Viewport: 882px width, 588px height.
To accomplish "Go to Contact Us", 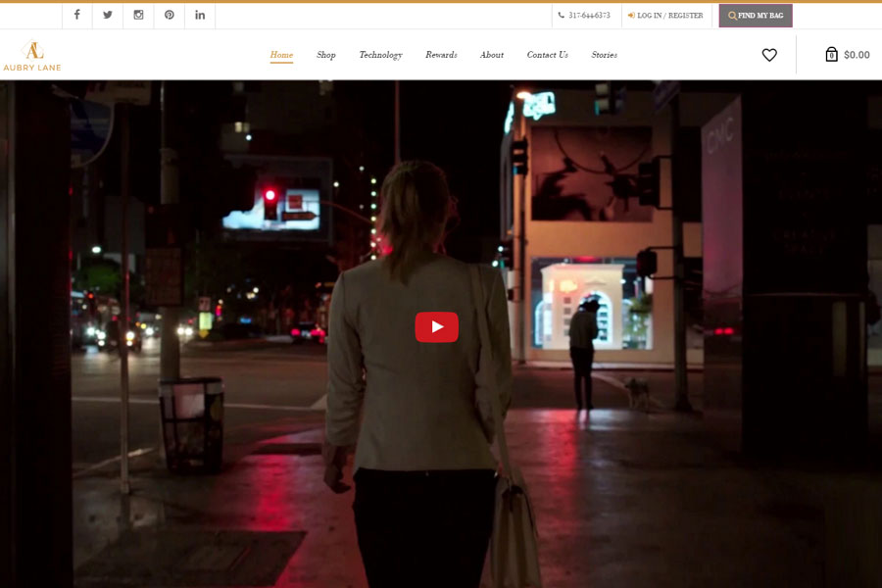I will tap(547, 55).
